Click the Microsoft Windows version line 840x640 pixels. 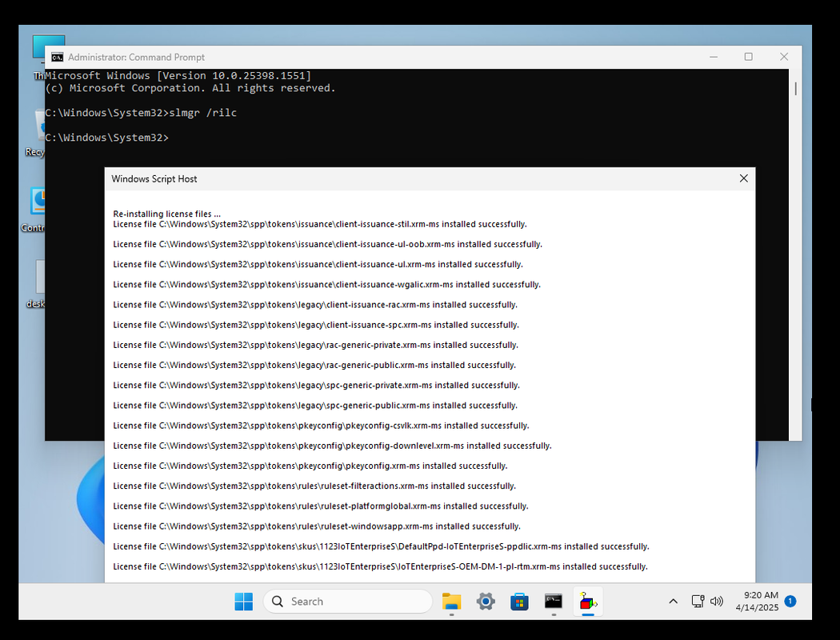coord(178,75)
